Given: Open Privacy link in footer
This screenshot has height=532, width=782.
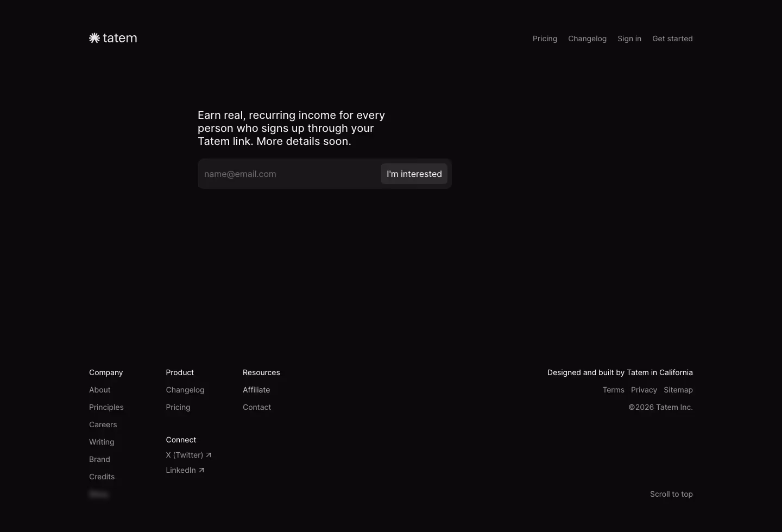Looking at the screenshot, I should pos(644,390).
